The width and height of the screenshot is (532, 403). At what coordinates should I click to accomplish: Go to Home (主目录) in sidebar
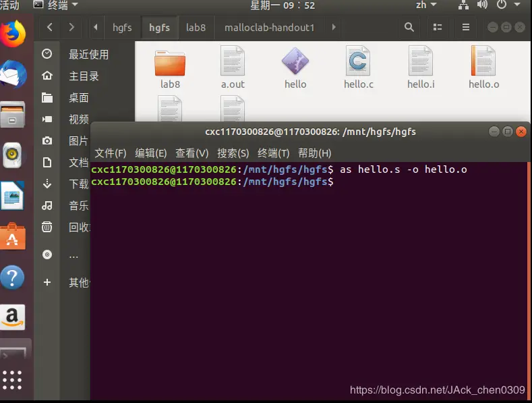point(85,76)
